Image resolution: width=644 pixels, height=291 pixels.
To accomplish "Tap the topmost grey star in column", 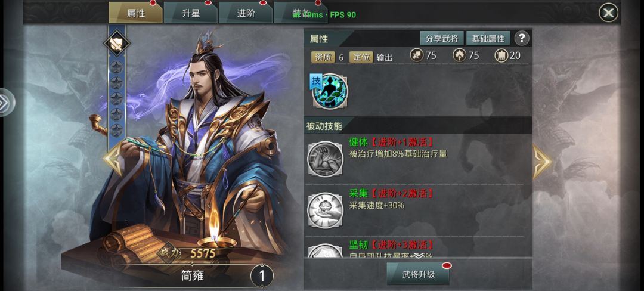I will [117, 67].
